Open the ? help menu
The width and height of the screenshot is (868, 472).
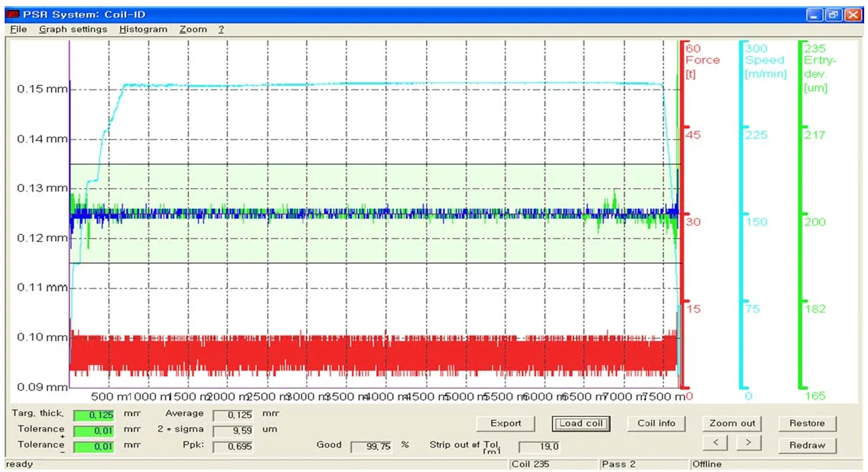pos(221,29)
